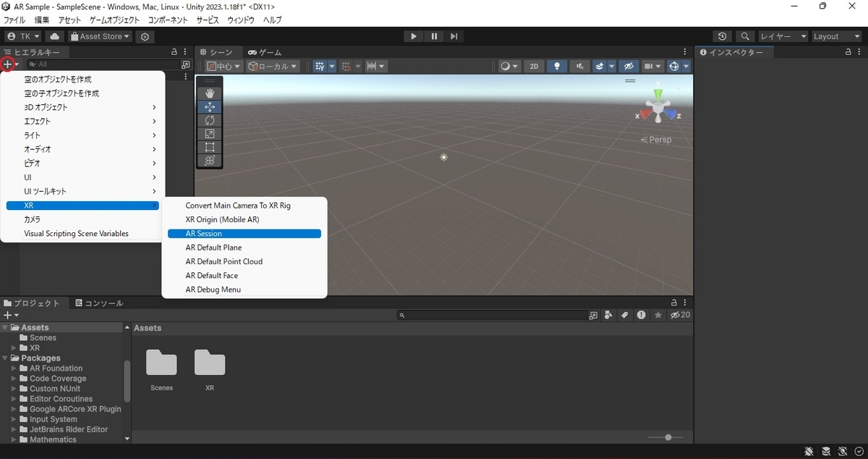Open the Hierarchy create plus button
Image resolution: width=868 pixels, height=459 pixels.
(x=9, y=64)
